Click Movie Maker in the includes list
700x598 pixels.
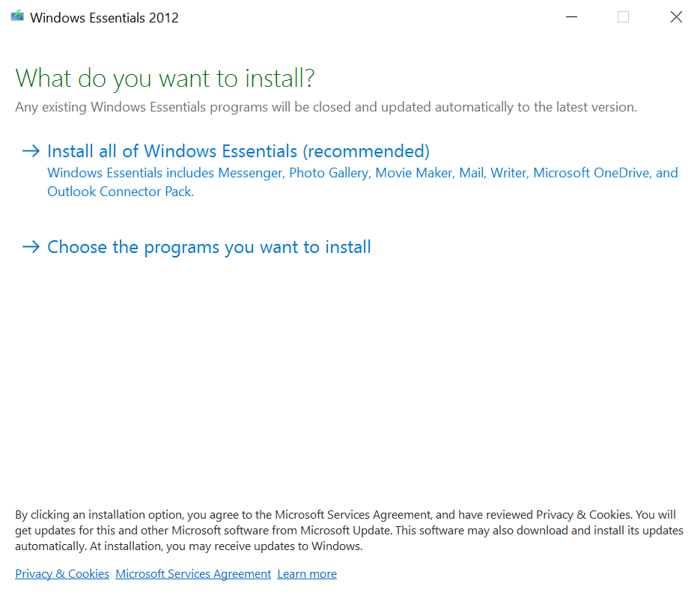pyautogui.click(x=414, y=173)
